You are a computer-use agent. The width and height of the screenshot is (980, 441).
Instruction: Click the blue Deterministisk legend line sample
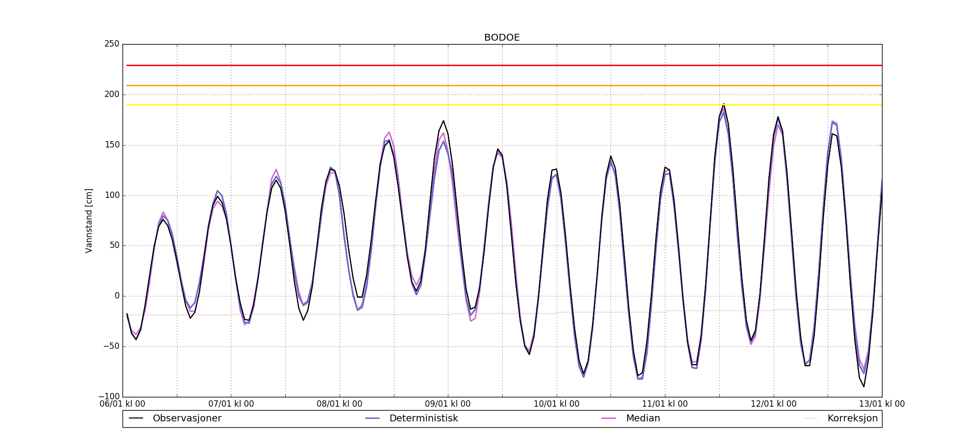coord(372,418)
